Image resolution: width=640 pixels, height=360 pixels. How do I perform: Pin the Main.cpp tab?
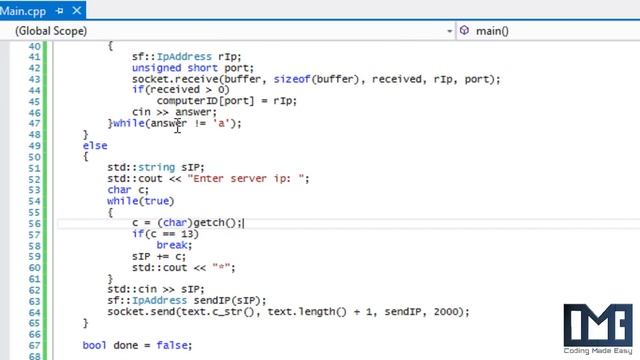(x=60, y=11)
